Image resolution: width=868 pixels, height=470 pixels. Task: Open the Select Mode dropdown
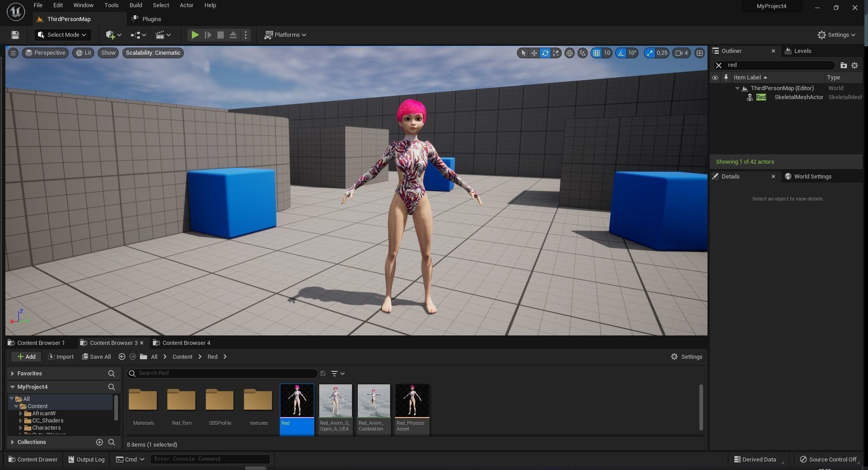click(x=62, y=35)
